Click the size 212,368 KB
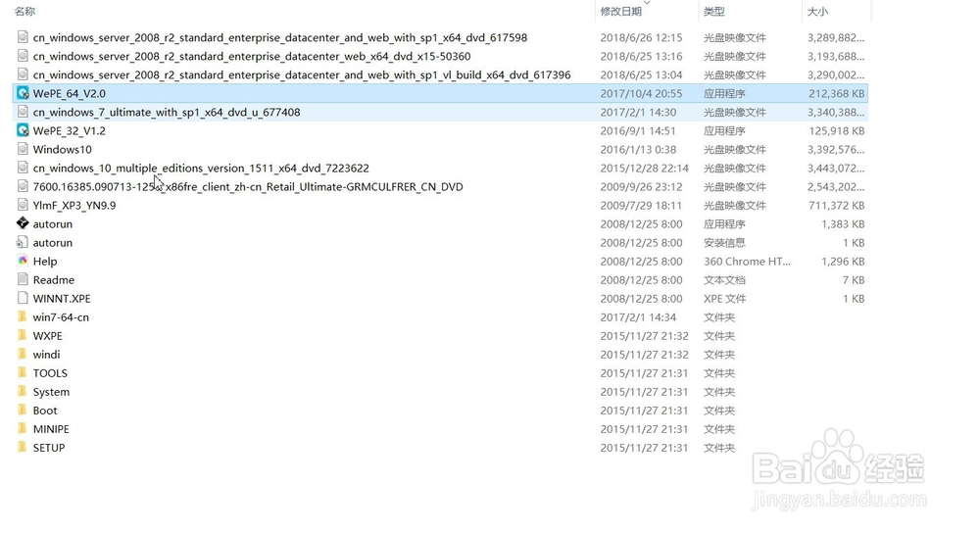This screenshot has width=980, height=533. (837, 93)
